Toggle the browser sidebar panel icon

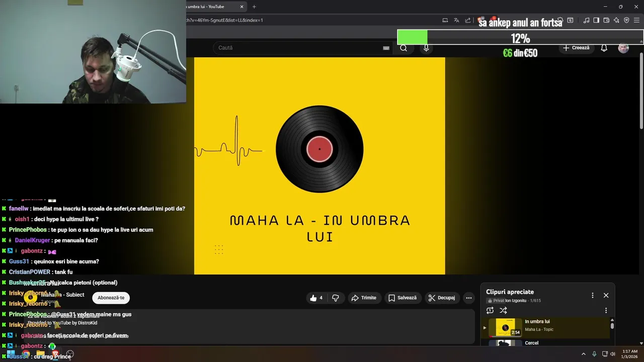click(x=596, y=20)
